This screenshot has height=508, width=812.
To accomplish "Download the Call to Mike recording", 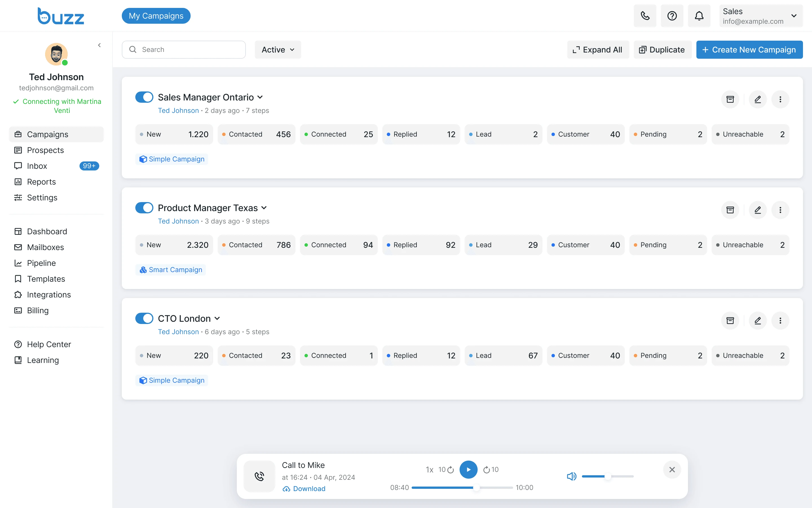I will (304, 489).
